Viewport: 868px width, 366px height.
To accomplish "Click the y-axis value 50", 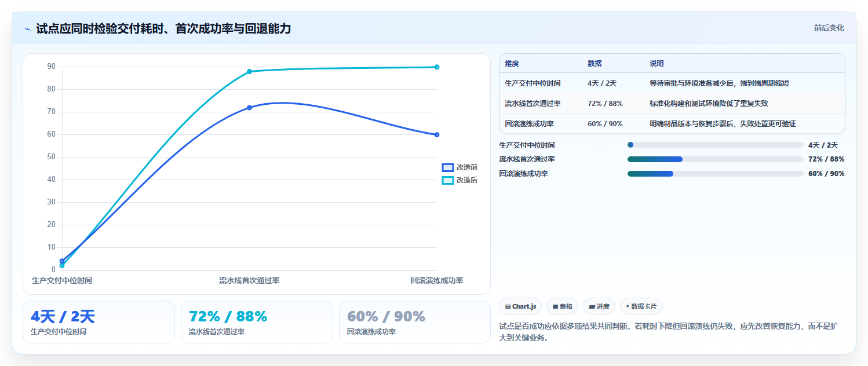I will (52, 157).
